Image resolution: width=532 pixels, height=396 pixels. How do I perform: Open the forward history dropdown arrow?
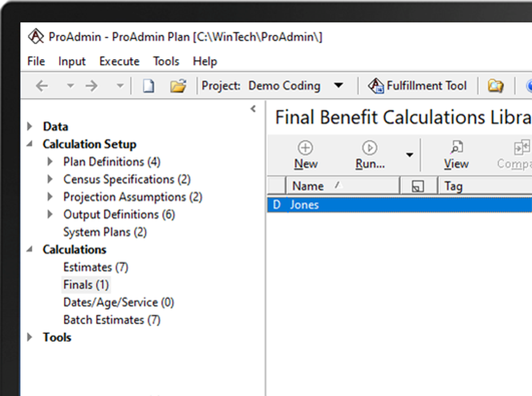click(120, 86)
